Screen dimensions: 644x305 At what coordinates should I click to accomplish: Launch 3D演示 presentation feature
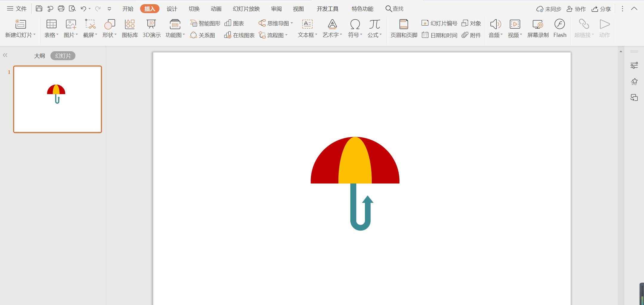tap(151, 28)
